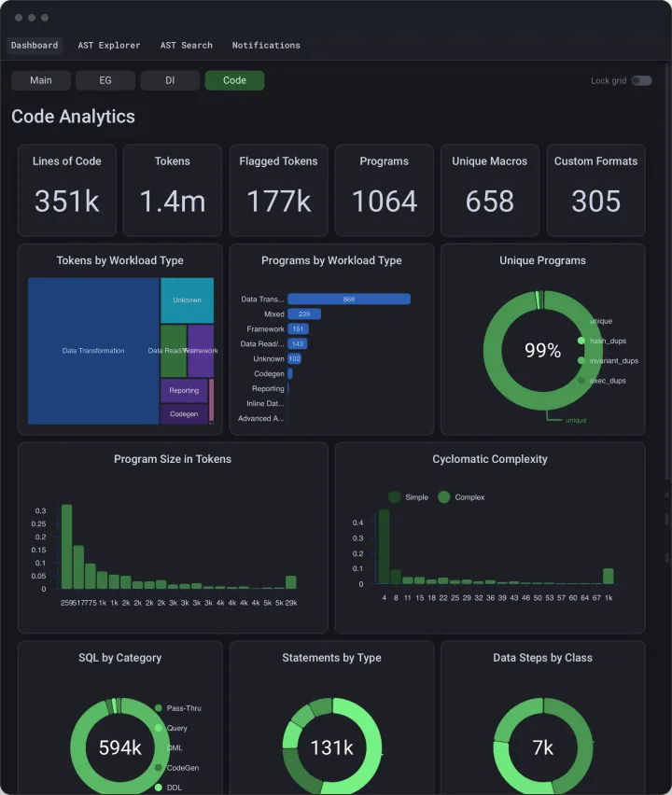Click the Cyclomatic Complexity panel title
672x795 pixels.
coord(490,459)
